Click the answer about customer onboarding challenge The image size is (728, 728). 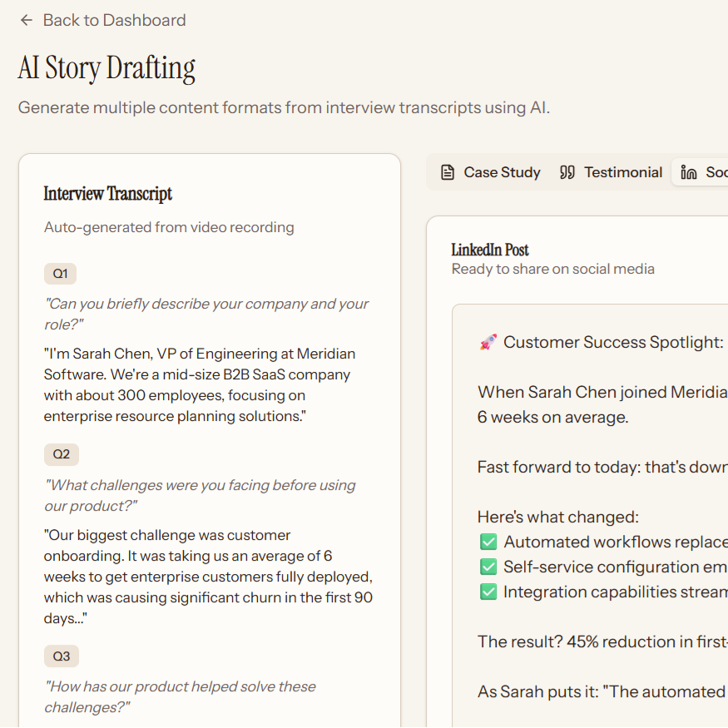click(208, 577)
